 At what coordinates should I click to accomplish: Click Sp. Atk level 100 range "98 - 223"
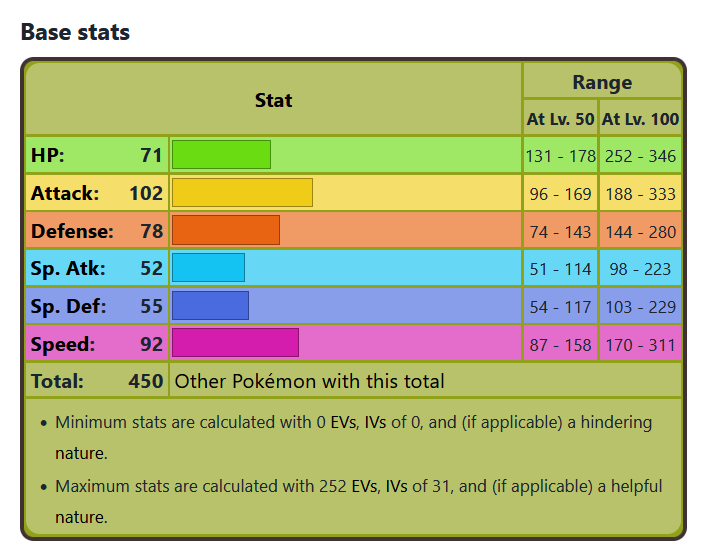tap(640, 269)
